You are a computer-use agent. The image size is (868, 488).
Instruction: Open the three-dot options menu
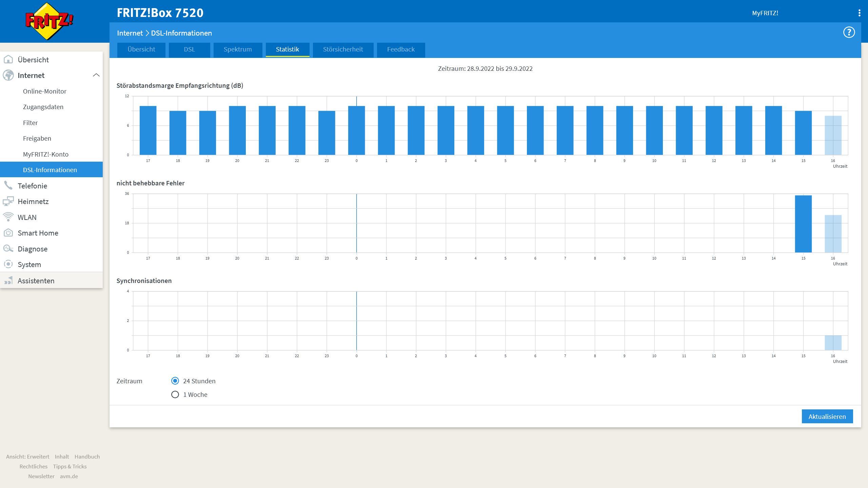859,13
